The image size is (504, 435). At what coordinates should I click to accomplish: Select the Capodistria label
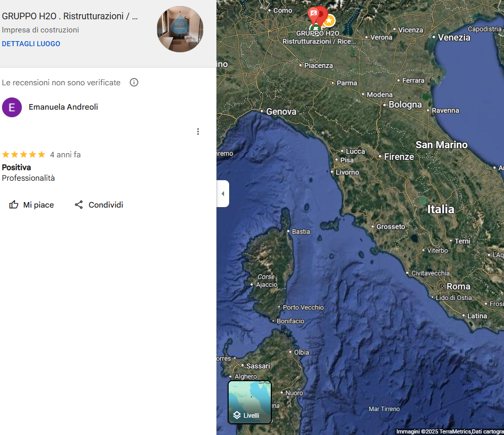coord(484,29)
